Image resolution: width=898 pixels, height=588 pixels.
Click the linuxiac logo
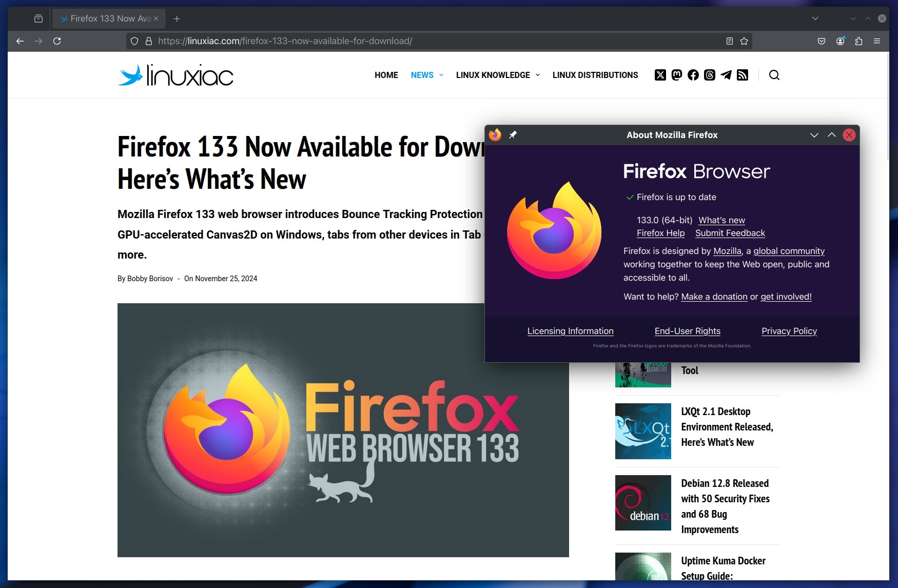pos(175,75)
